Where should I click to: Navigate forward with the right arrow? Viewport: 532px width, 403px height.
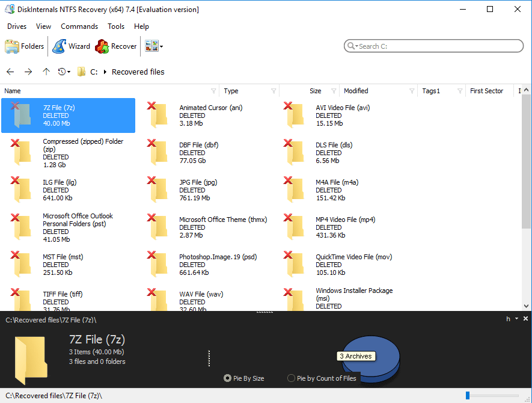[x=28, y=72]
